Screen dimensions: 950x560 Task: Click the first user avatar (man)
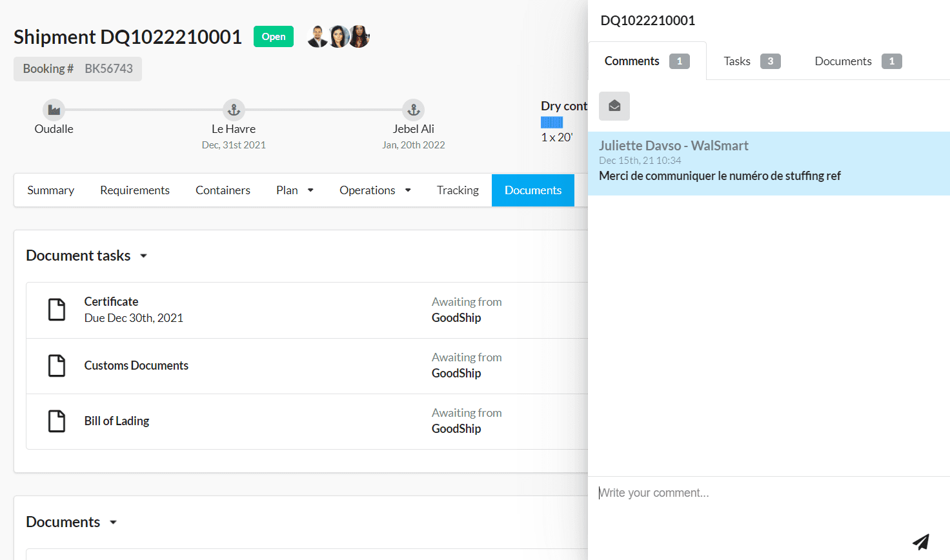click(317, 37)
